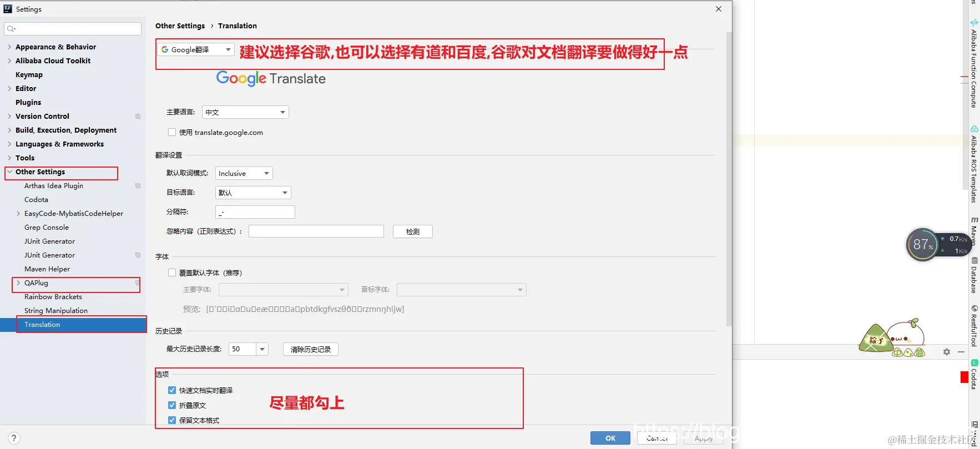Toggle the 使用 translate.google.com checkbox

(172, 133)
